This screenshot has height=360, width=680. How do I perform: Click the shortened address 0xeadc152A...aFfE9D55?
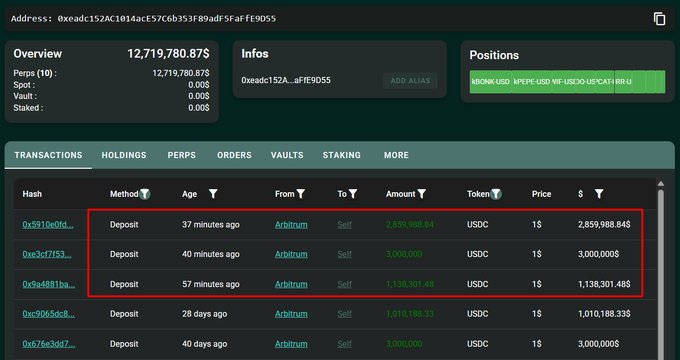(x=286, y=80)
